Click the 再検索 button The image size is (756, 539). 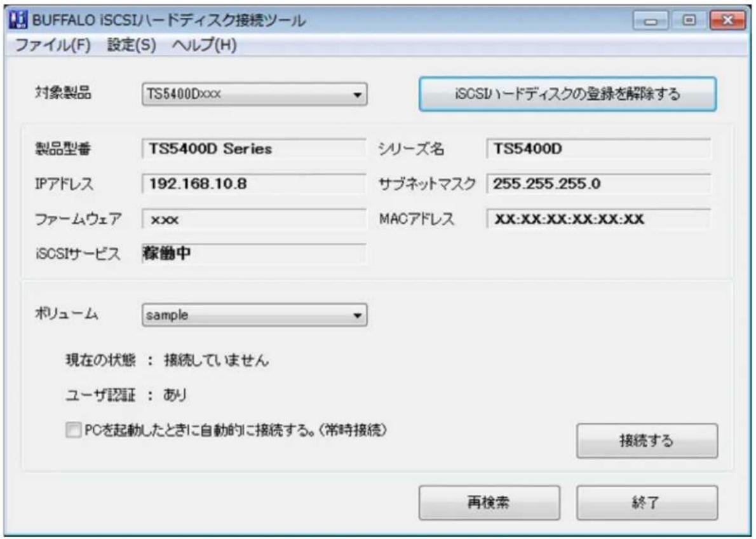tap(489, 503)
